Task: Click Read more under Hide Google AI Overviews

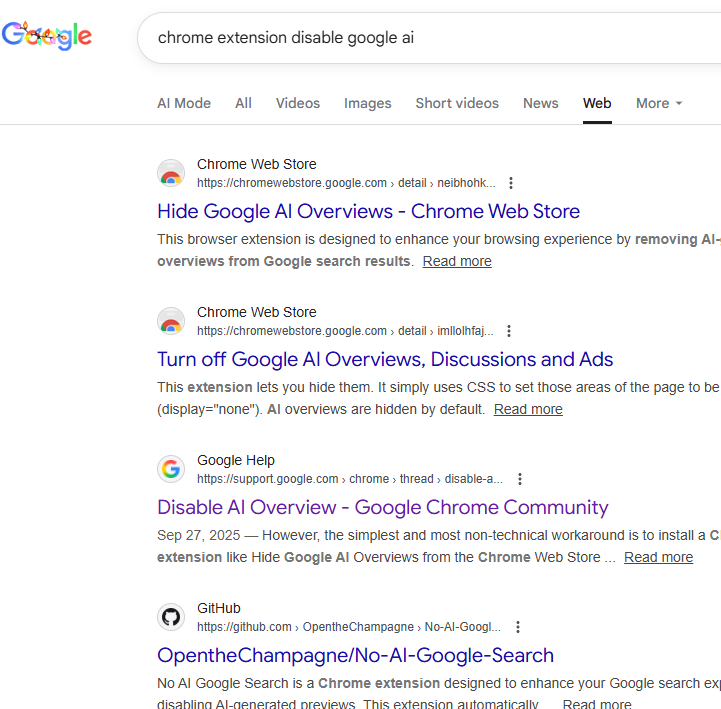Action: point(457,261)
